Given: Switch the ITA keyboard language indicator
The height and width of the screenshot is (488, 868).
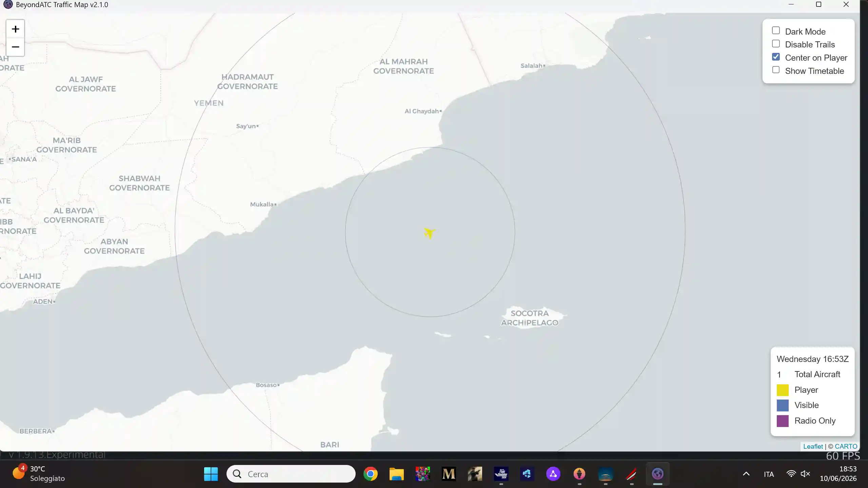Looking at the screenshot, I should [769, 474].
